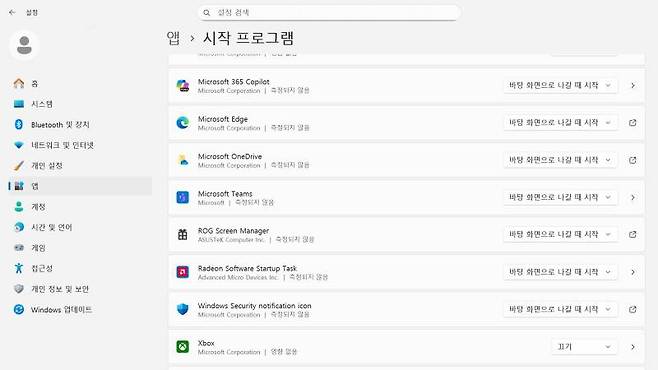Open Windows Update in the sidebar
Screen dimensions: 658x370
pos(80,310)
